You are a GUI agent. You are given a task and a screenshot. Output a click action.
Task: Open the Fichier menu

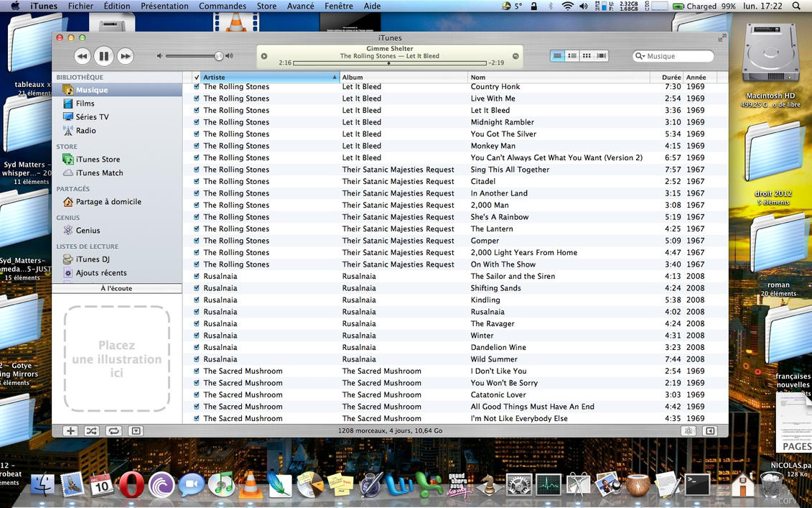pyautogui.click(x=81, y=6)
